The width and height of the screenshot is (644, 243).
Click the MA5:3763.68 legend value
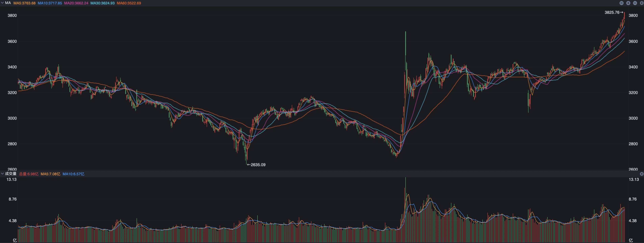(x=24, y=3)
